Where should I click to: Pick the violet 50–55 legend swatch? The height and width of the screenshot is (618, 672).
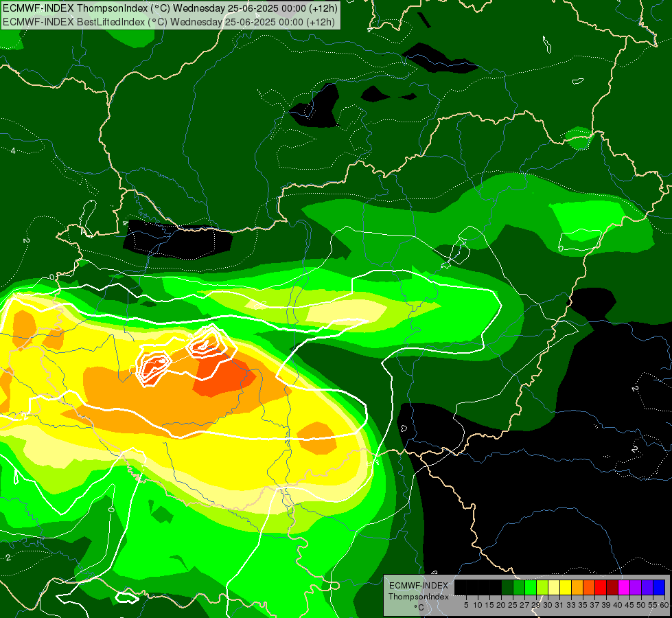coord(647,587)
